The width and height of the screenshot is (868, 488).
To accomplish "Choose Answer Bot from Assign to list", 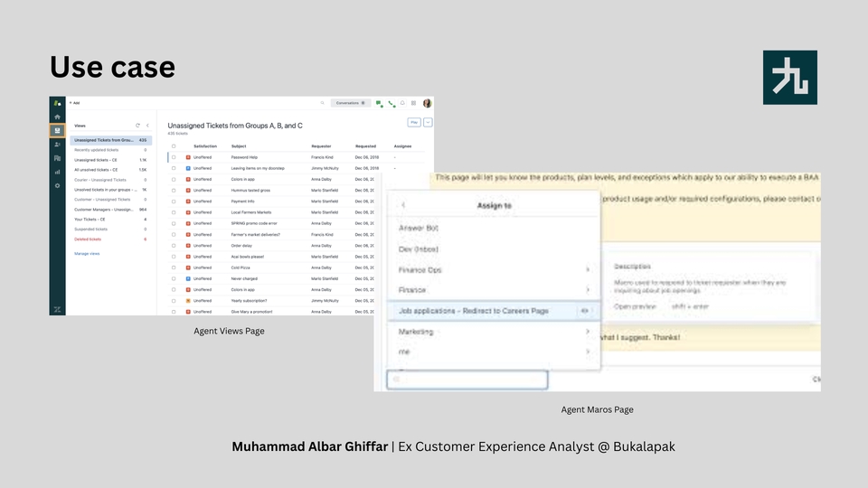I will (x=419, y=228).
